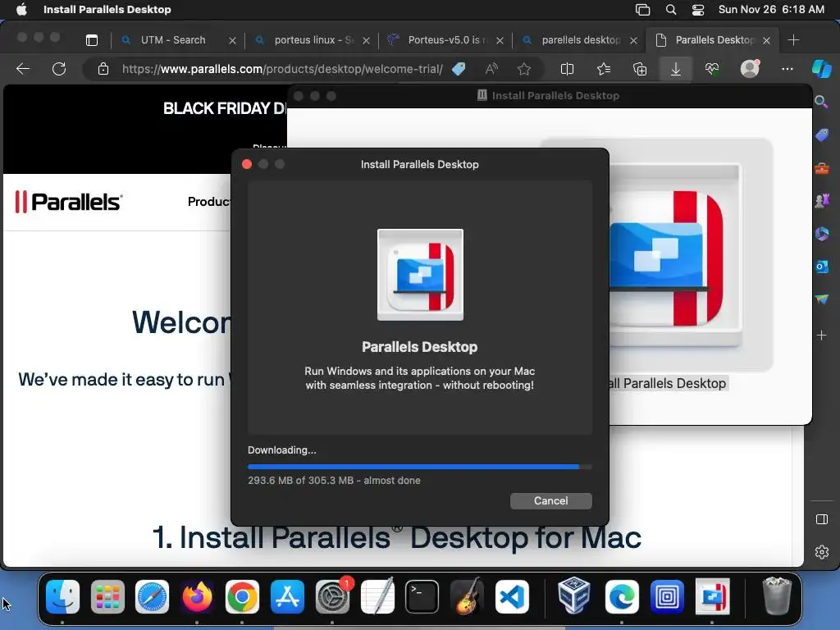Open the Favorites list

[x=604, y=69]
